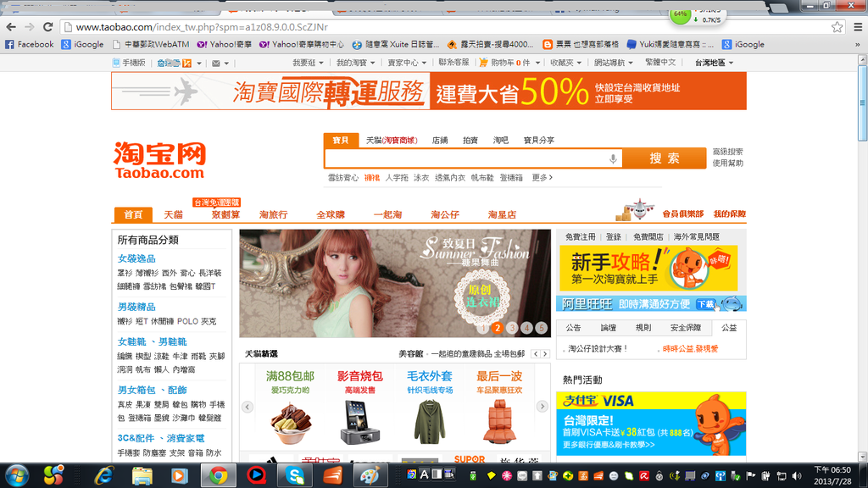Click the browser forward arrow

point(30,26)
